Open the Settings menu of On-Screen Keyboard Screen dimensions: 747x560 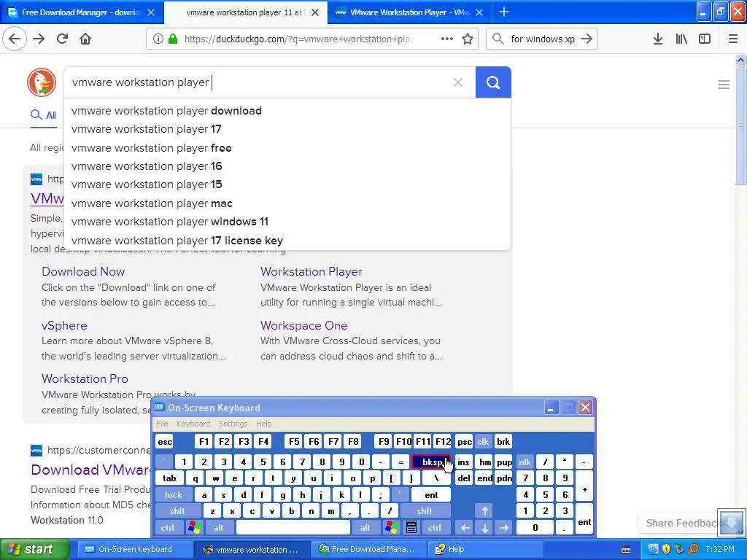233,424
